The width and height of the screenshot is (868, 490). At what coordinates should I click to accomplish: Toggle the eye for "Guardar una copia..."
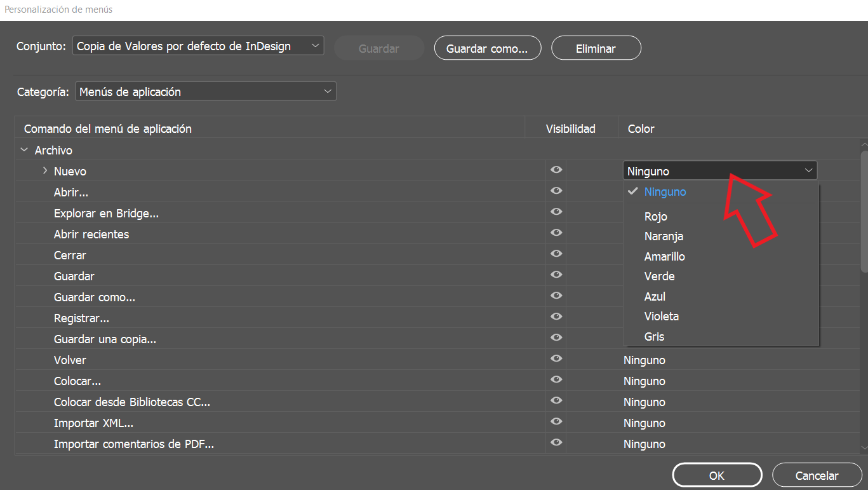[556, 337]
